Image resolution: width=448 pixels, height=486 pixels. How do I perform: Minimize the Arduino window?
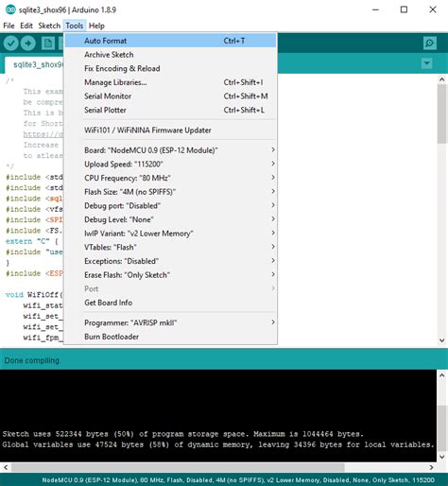375,9
